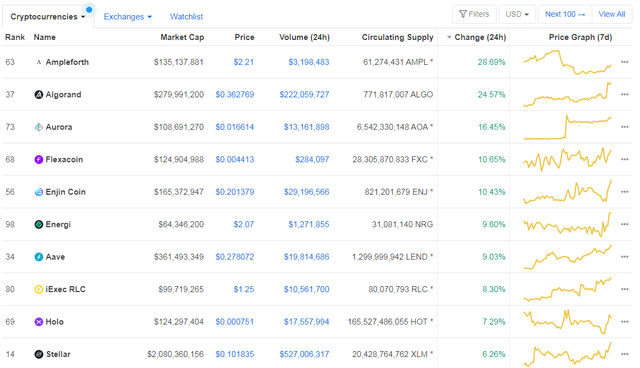Open the USD currency dropdown
The width and height of the screenshot is (640, 368).
point(517,14)
